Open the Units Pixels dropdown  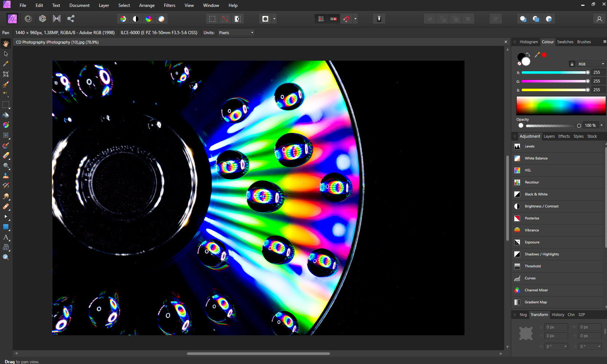coord(236,33)
